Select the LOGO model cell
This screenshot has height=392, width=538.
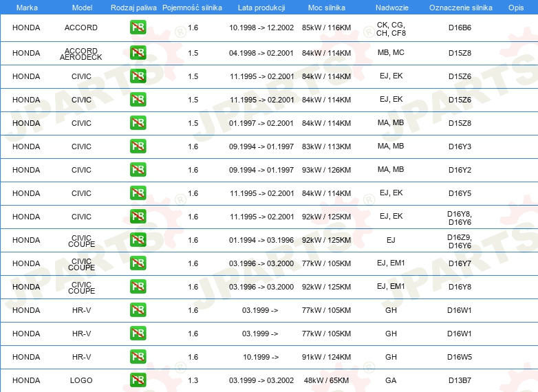pos(81,380)
